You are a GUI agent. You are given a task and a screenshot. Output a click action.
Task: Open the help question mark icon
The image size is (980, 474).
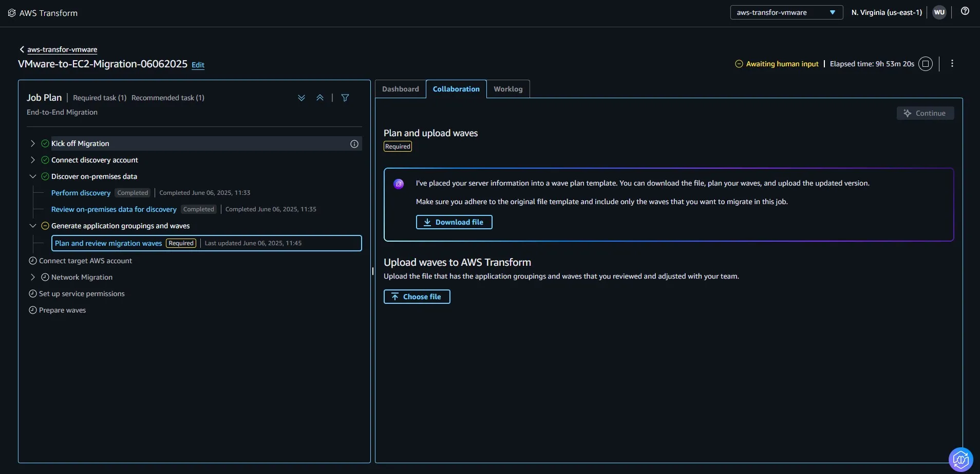click(x=965, y=11)
